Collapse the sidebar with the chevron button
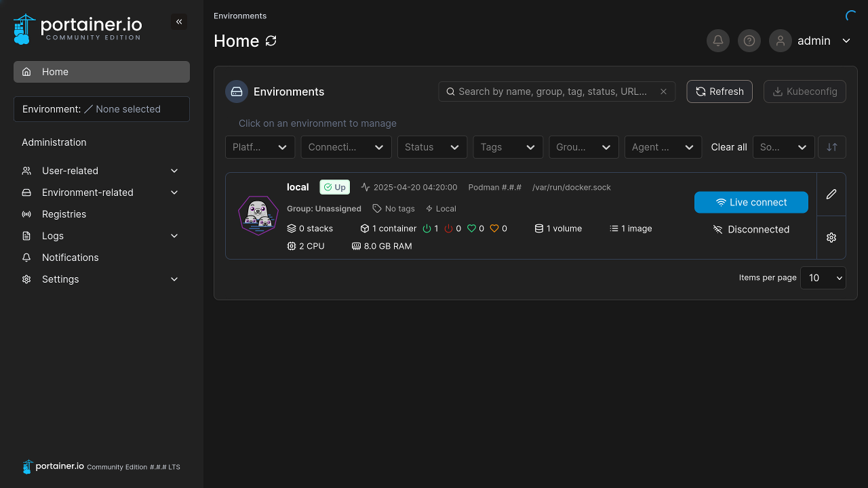The height and width of the screenshot is (488, 868). 179,21
